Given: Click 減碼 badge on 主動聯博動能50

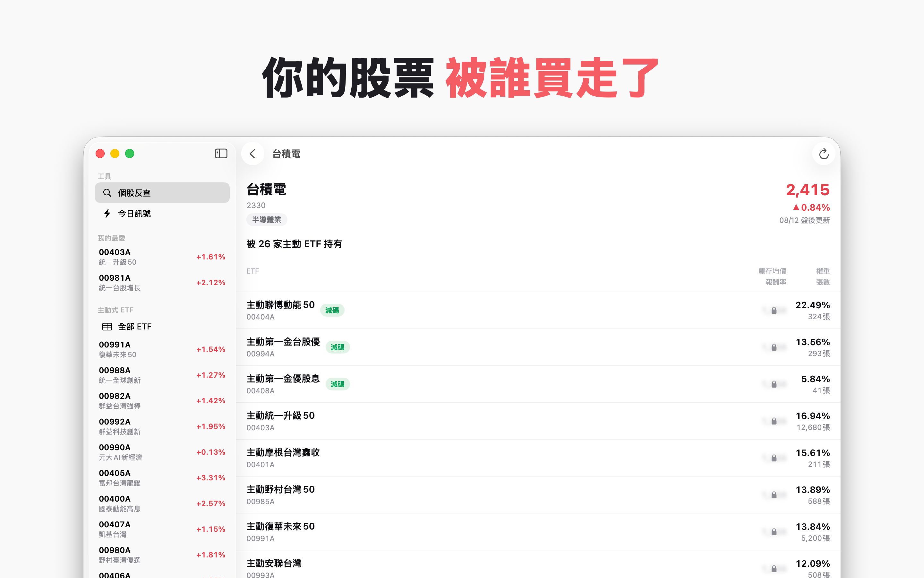Looking at the screenshot, I should point(332,310).
